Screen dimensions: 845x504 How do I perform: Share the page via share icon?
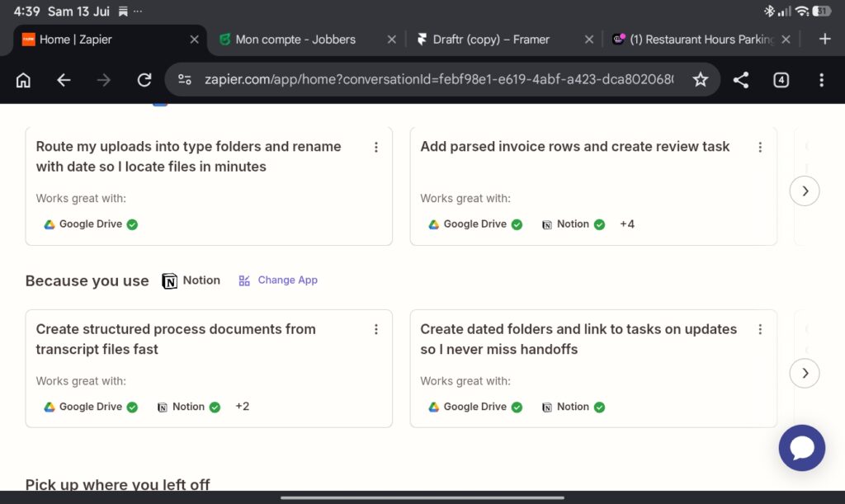pyautogui.click(x=741, y=80)
